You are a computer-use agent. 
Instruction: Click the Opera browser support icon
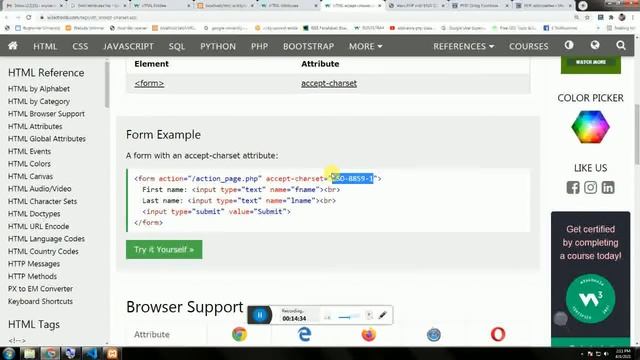(498, 334)
